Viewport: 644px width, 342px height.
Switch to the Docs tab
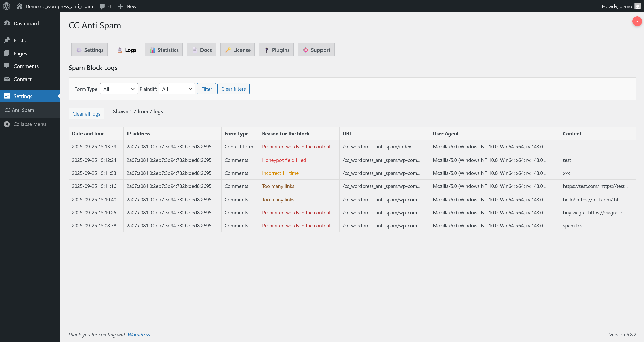201,50
